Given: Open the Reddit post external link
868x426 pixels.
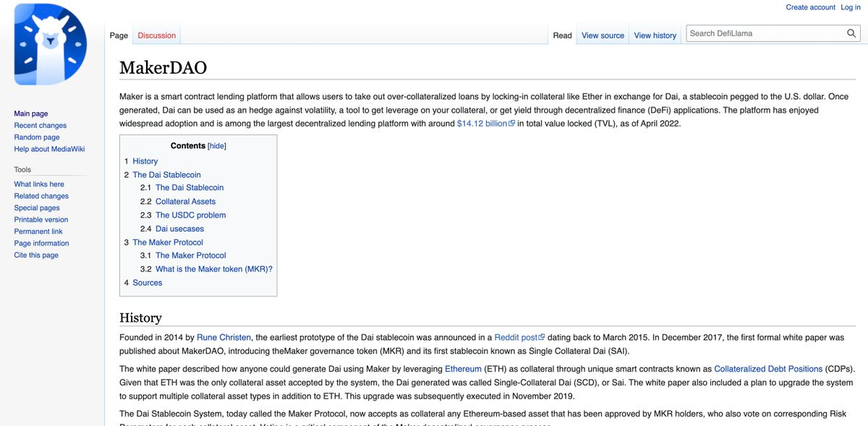Looking at the screenshot, I should pos(519,338).
